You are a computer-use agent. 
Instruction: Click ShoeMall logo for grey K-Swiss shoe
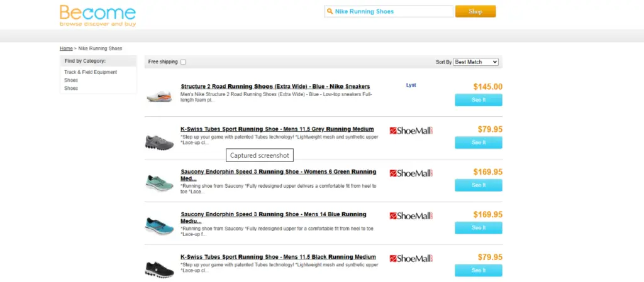(411, 131)
